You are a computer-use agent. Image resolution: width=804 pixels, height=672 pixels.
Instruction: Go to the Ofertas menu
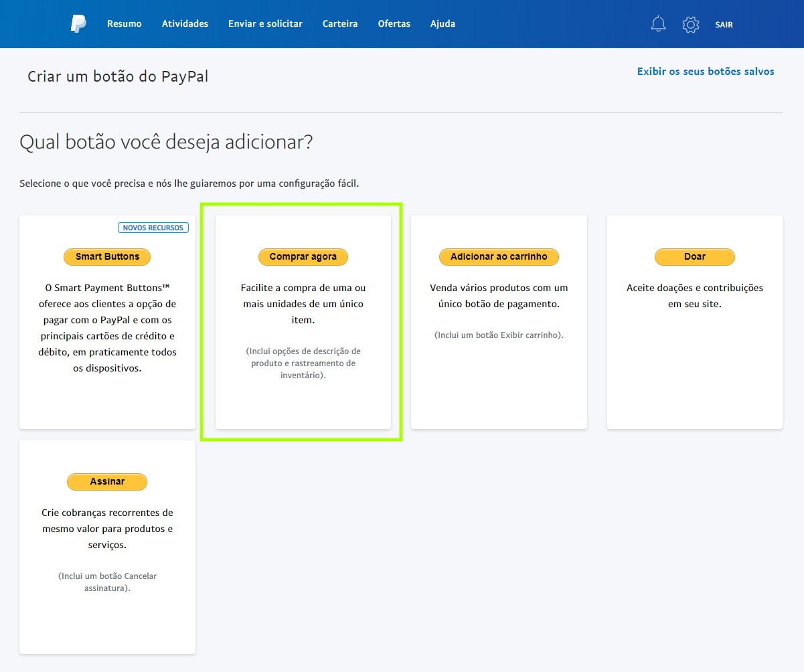(x=394, y=23)
